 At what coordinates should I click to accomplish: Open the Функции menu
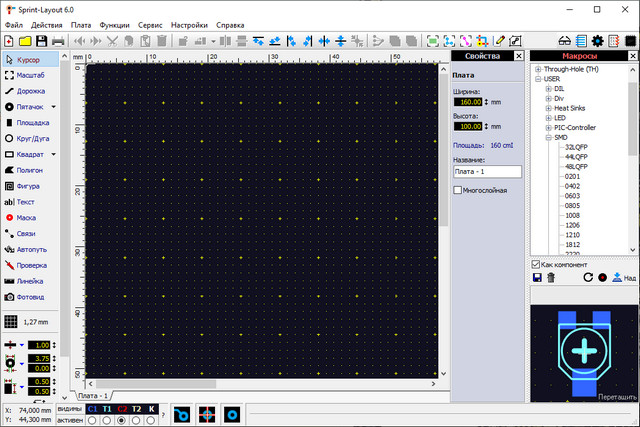[114, 23]
